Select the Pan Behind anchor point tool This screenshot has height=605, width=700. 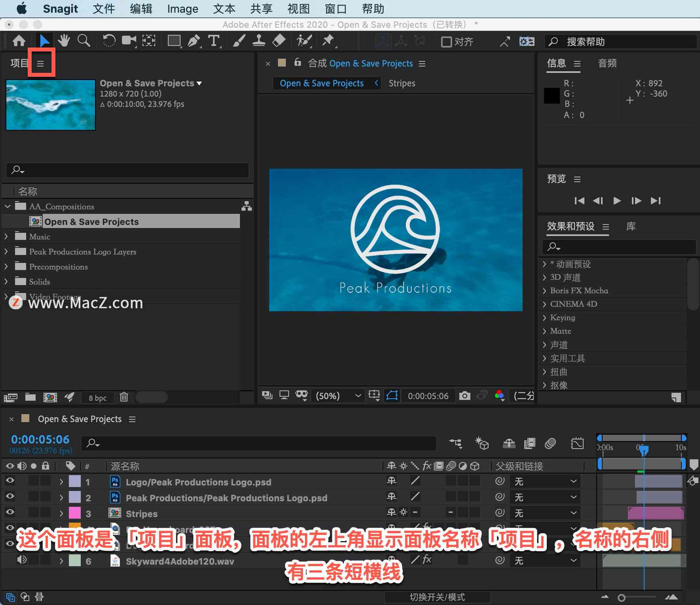149,41
